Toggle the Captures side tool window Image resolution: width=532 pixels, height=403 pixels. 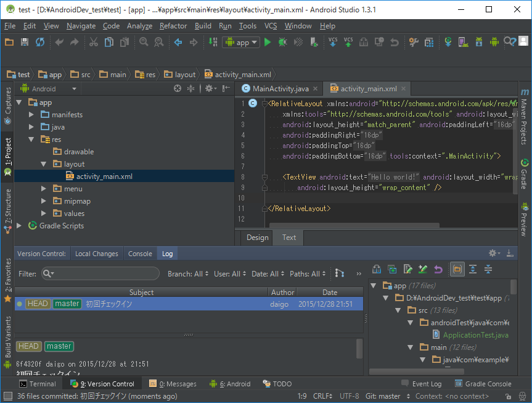(x=7, y=106)
